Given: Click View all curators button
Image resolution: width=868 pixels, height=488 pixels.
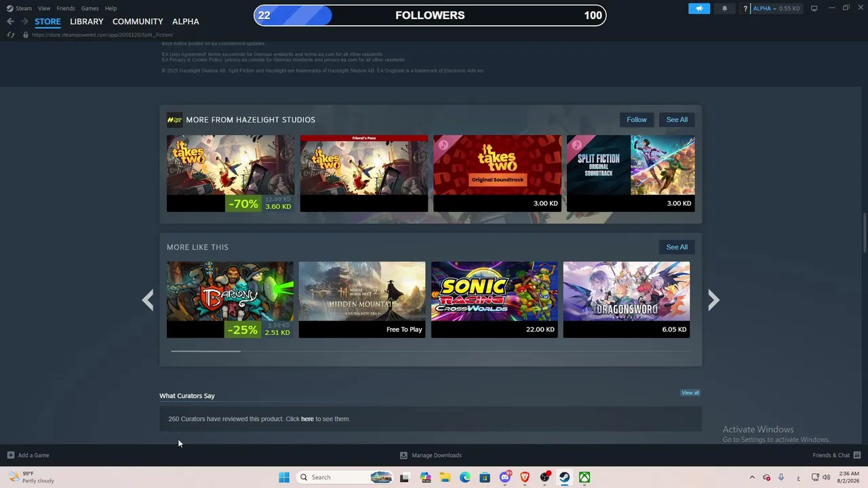Looking at the screenshot, I should point(690,393).
